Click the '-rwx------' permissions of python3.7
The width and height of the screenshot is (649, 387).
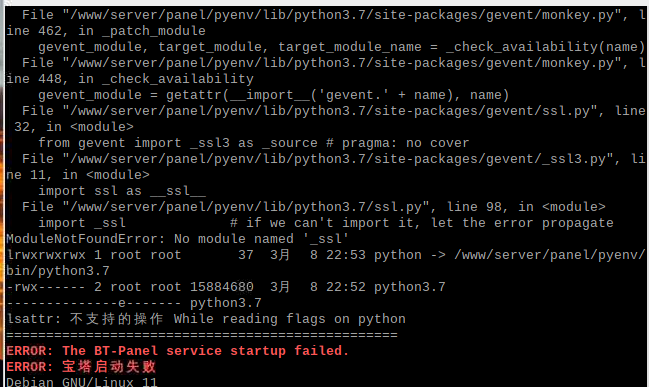coord(46,287)
